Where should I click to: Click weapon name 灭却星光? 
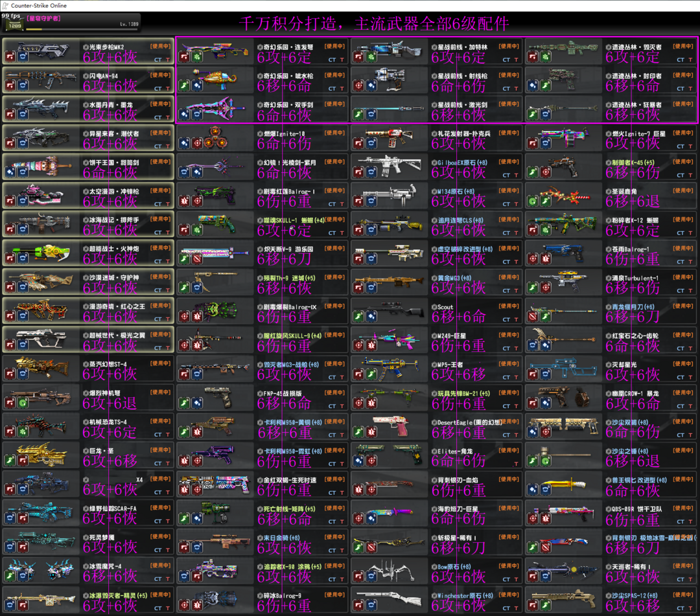[x=624, y=365]
